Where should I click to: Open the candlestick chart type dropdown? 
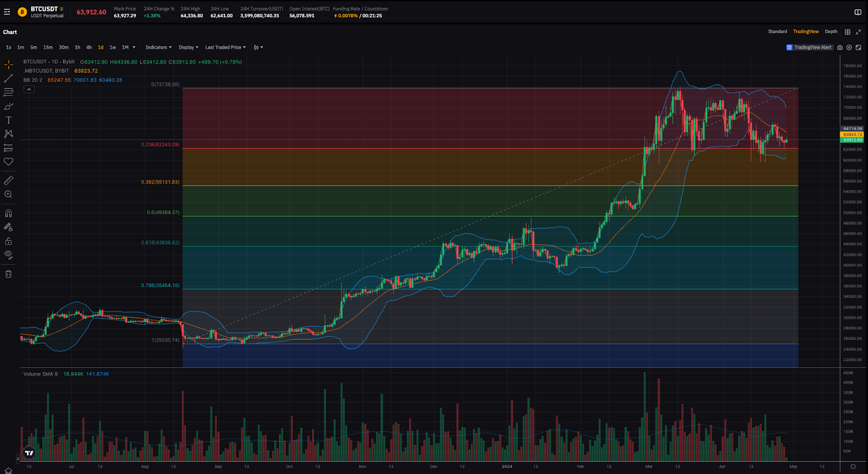click(x=258, y=47)
